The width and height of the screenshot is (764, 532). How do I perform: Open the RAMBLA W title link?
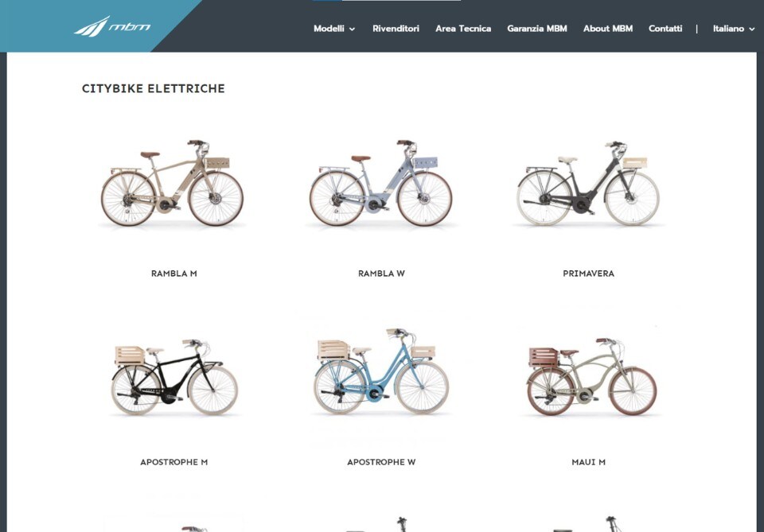(381, 274)
